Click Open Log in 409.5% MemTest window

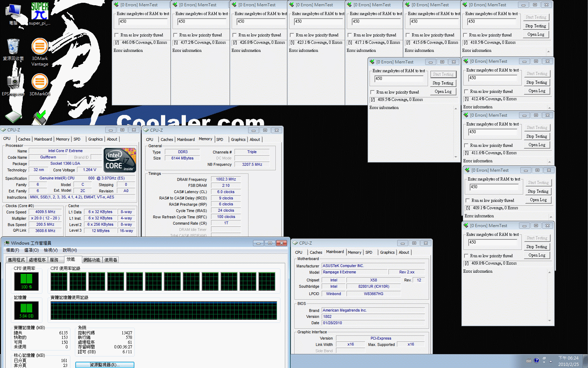(443, 91)
